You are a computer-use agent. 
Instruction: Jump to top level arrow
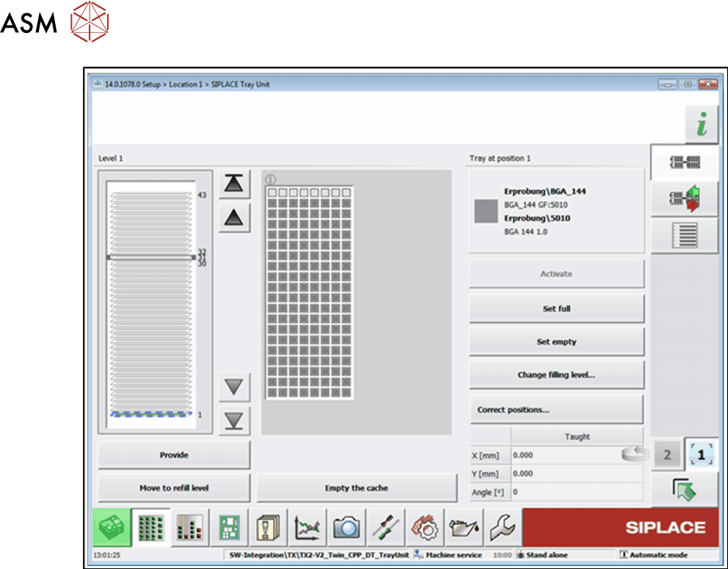(x=234, y=183)
